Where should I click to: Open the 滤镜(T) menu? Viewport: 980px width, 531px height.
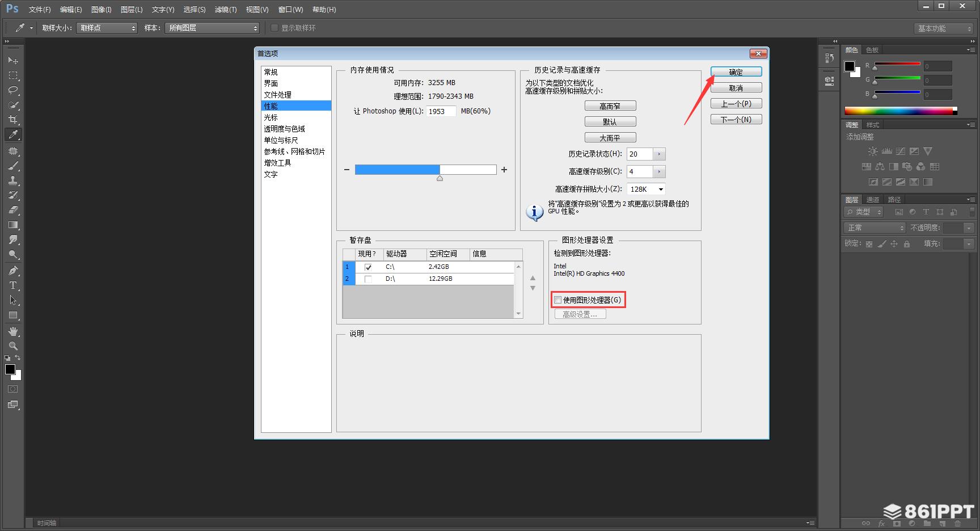click(226, 10)
